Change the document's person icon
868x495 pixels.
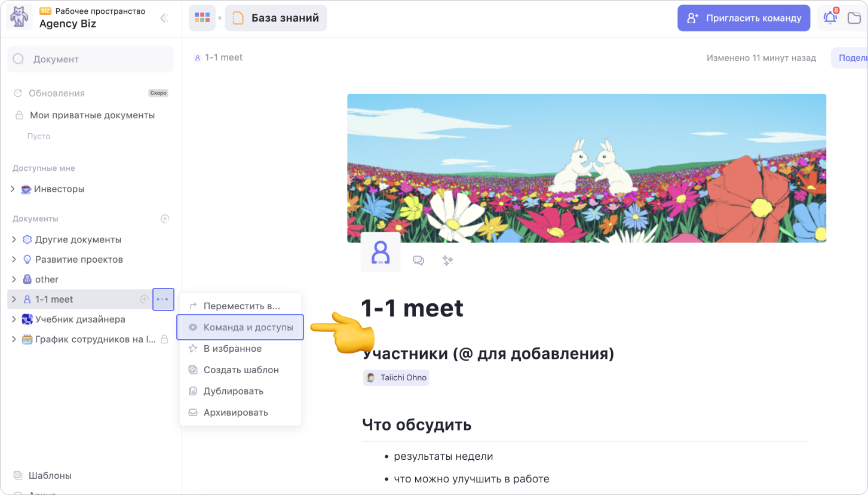click(x=381, y=253)
